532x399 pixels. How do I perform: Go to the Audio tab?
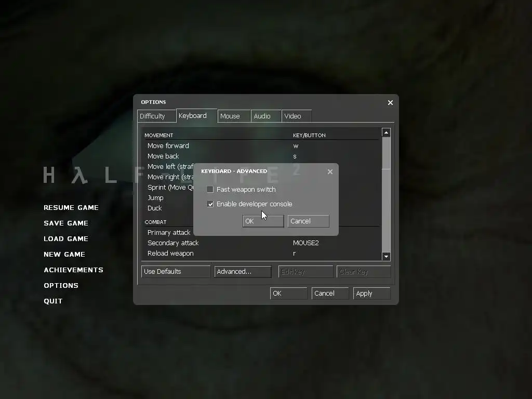pos(266,116)
